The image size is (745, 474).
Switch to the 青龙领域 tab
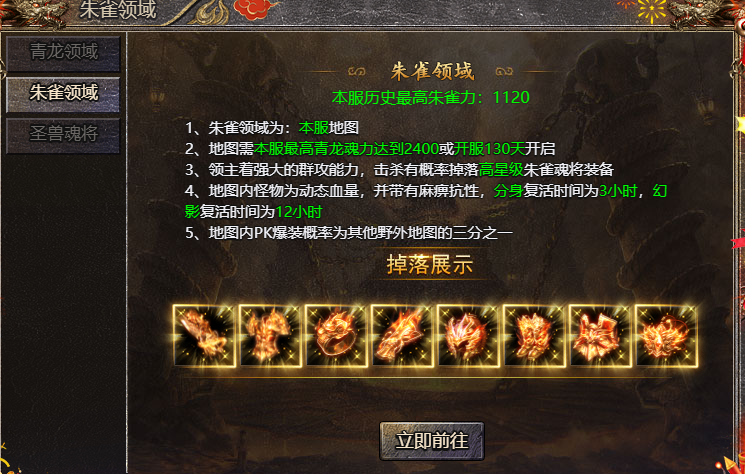63,53
